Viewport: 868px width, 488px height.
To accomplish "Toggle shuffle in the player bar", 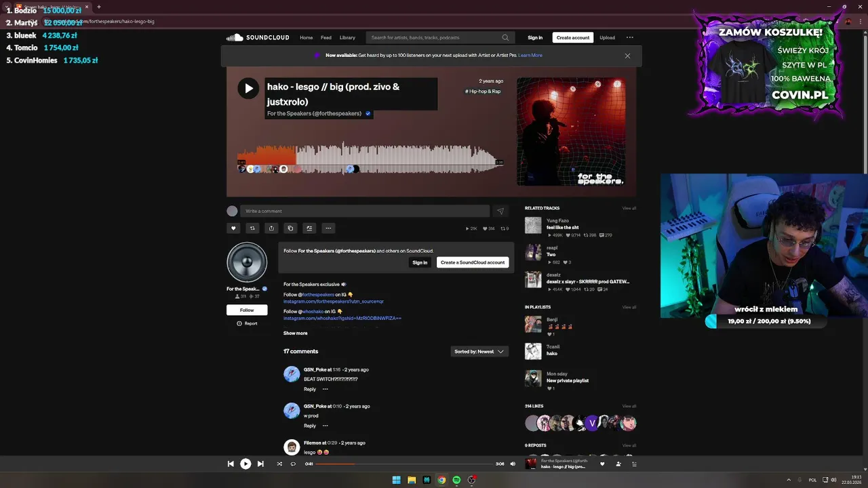I will click(279, 464).
